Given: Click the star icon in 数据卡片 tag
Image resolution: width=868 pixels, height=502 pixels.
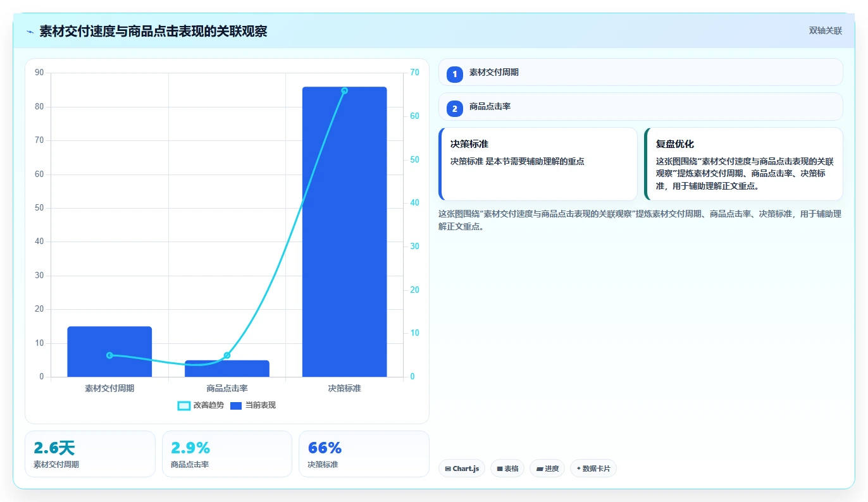Looking at the screenshot, I should [x=578, y=468].
